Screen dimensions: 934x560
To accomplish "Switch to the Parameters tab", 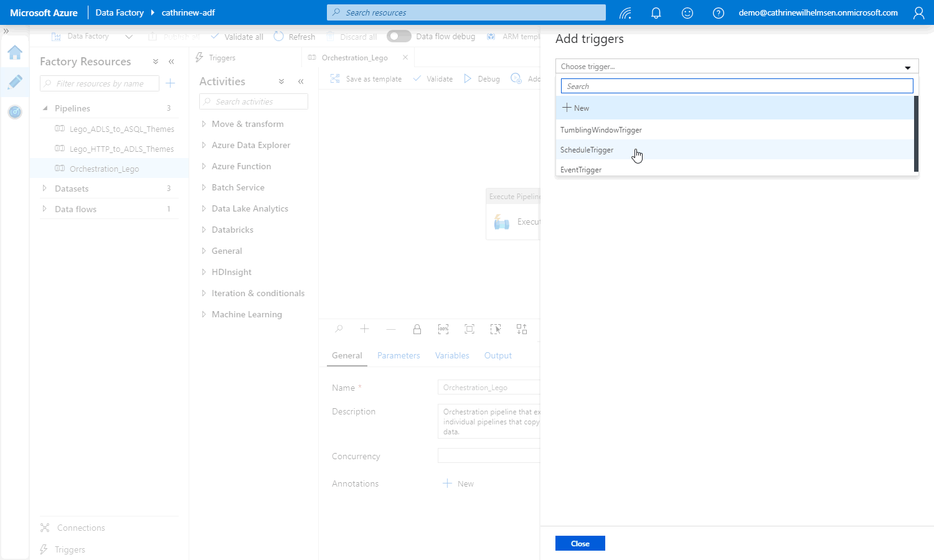I will click(399, 355).
